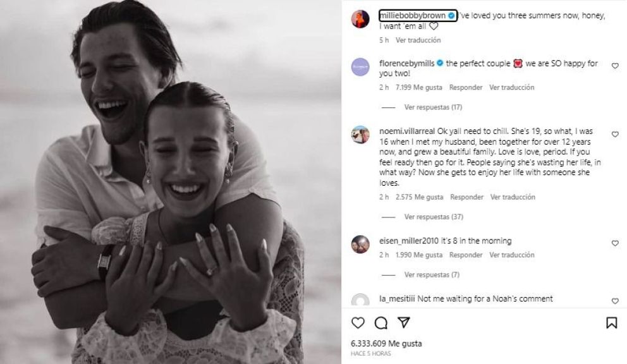This screenshot has width=627, height=364.
Task: Like the post with the heart icon
Action: coord(358,323)
